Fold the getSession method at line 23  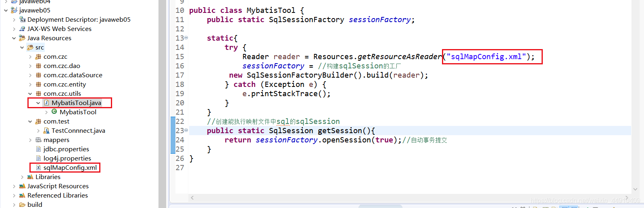[186, 130]
